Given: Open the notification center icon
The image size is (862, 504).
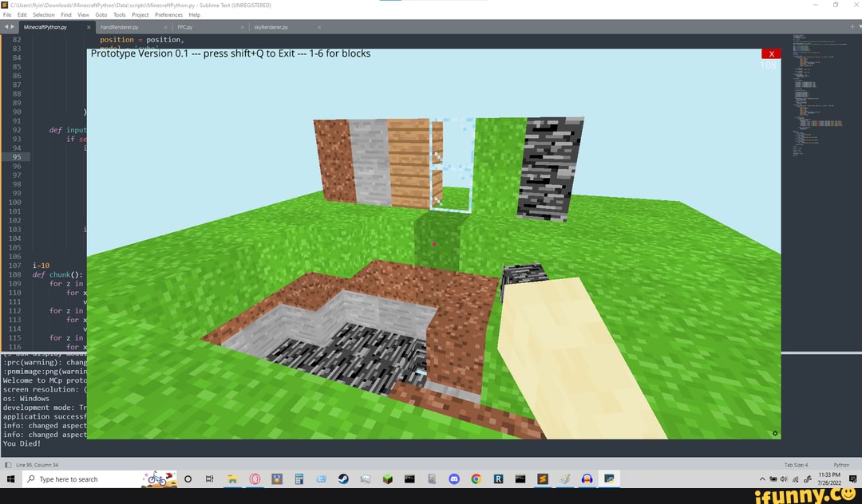Looking at the screenshot, I should point(853,479).
